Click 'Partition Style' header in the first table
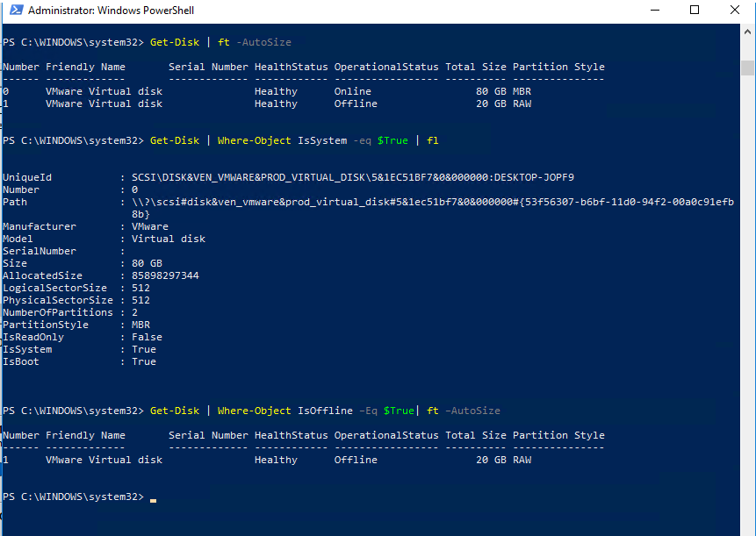 click(x=558, y=67)
